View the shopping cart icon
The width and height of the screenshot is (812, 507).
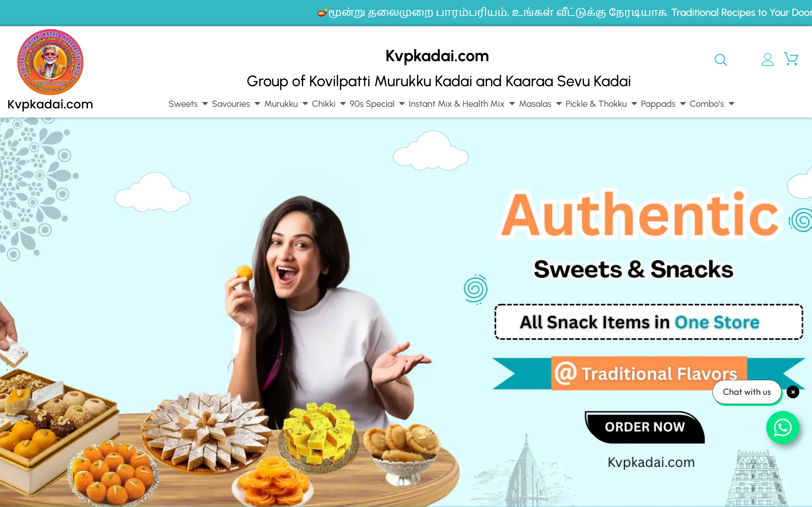pyautogui.click(x=791, y=59)
